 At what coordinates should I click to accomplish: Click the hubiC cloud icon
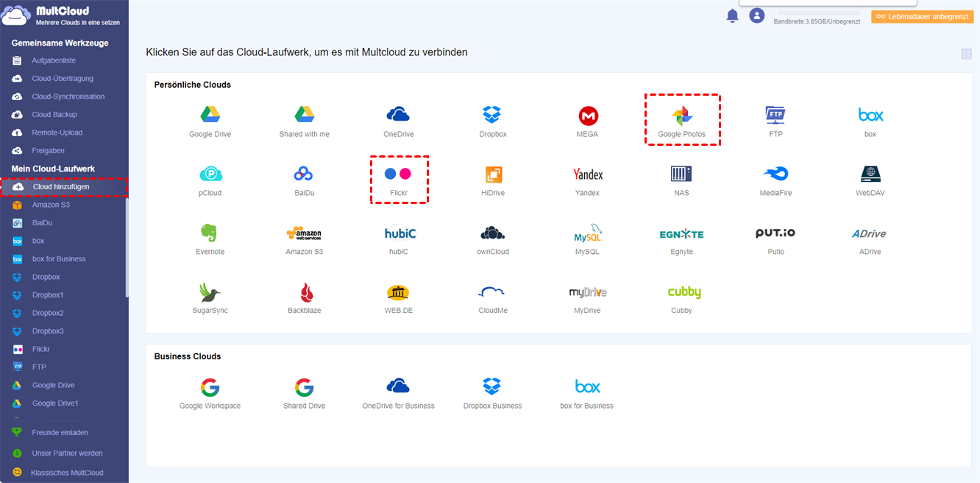coord(400,233)
